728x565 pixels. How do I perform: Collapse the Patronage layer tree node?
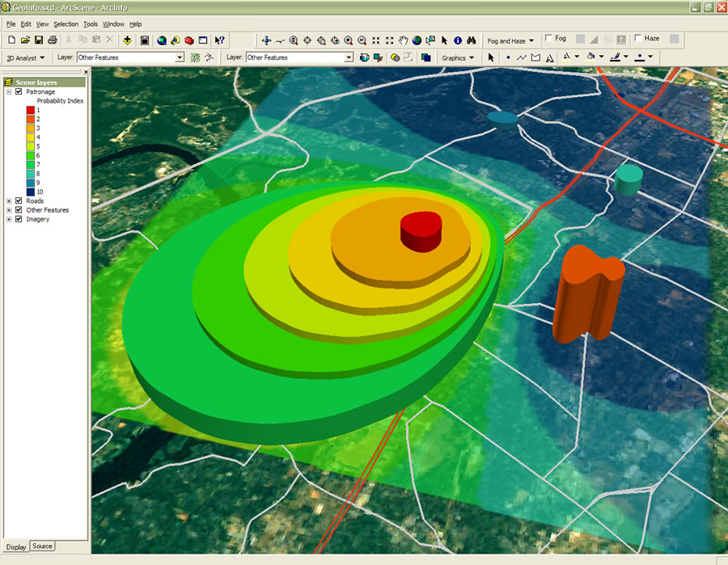point(9,92)
